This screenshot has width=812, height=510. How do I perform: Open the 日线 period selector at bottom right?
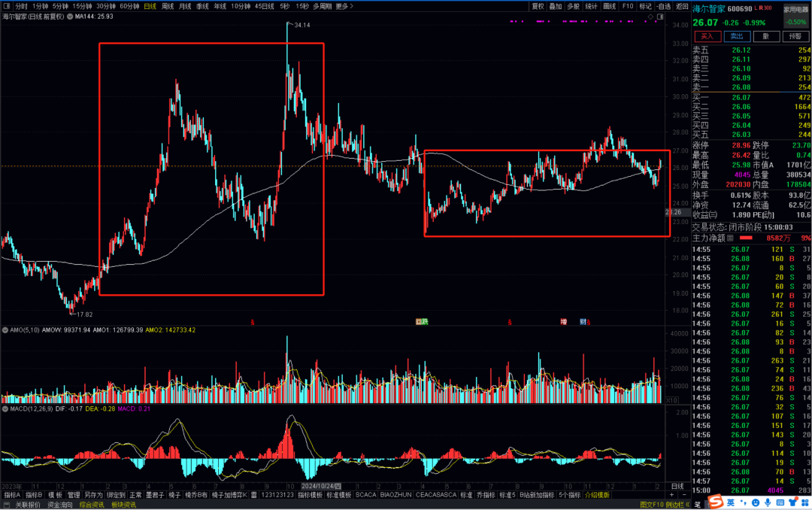(x=677, y=487)
